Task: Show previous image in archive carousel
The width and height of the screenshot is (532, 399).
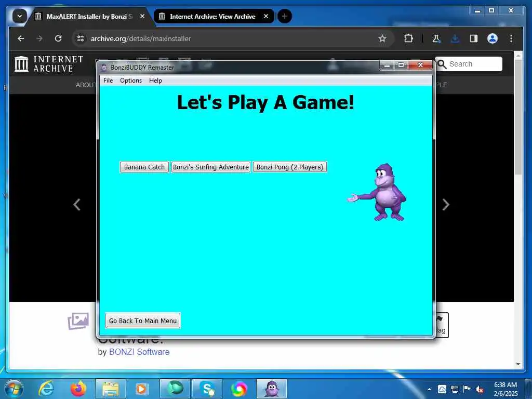Action: (77, 205)
